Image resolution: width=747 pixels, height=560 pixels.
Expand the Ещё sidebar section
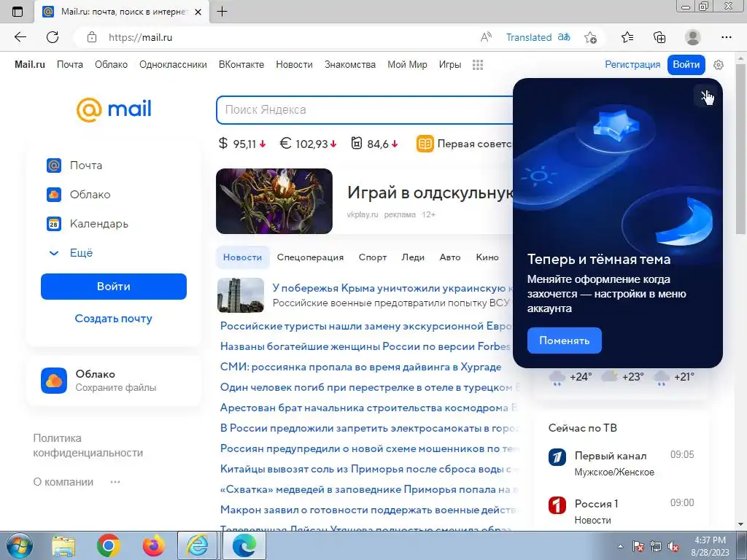(71, 253)
